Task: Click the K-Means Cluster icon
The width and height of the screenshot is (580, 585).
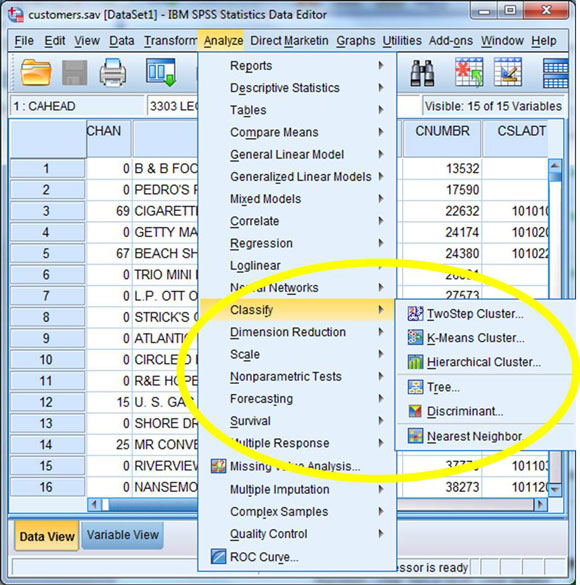Action: point(415,338)
